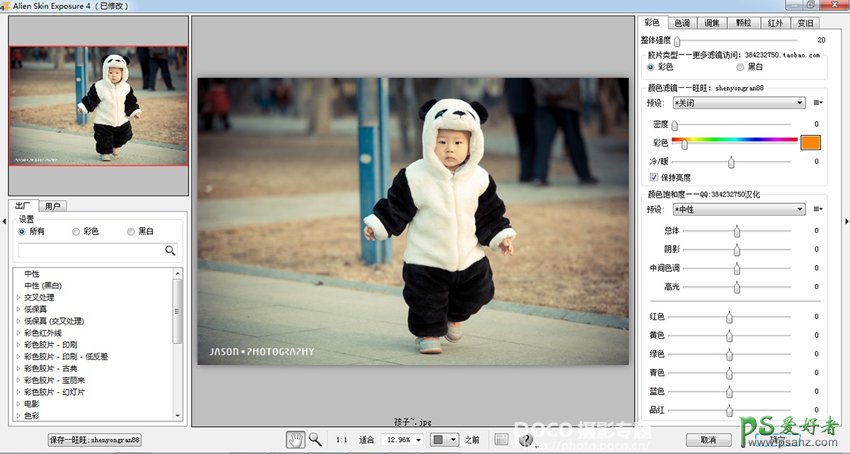Screen dimensions: 850x454
Task: Expand the 彩色胶片 - 宝丽来 preset group
Action: coord(18,380)
